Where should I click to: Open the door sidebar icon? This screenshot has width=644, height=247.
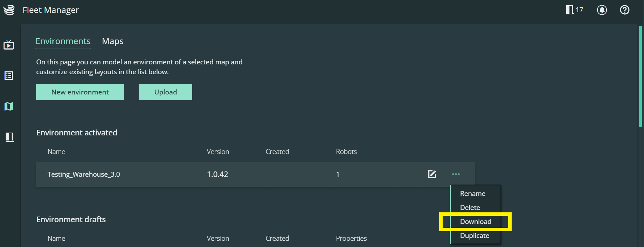(x=9, y=137)
